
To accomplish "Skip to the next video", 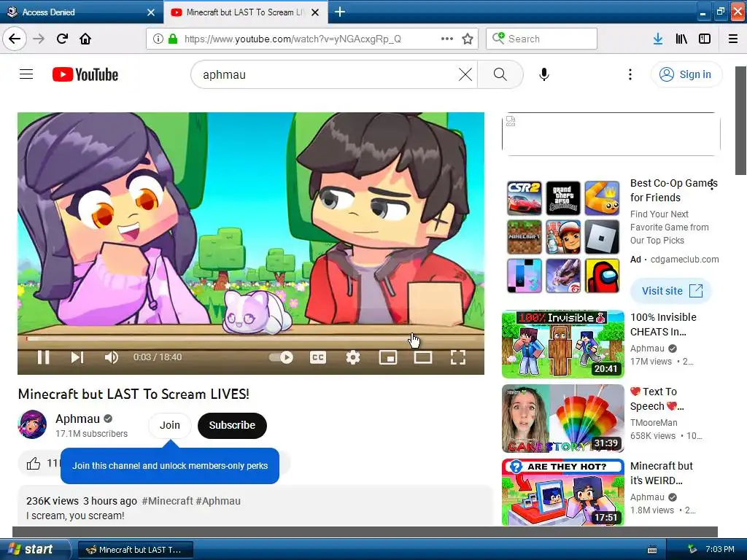I will coord(77,357).
